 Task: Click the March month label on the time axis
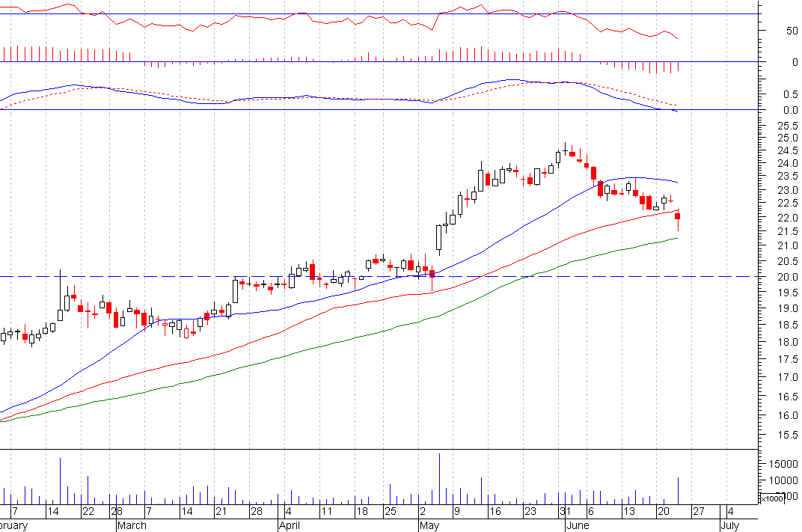(132, 525)
